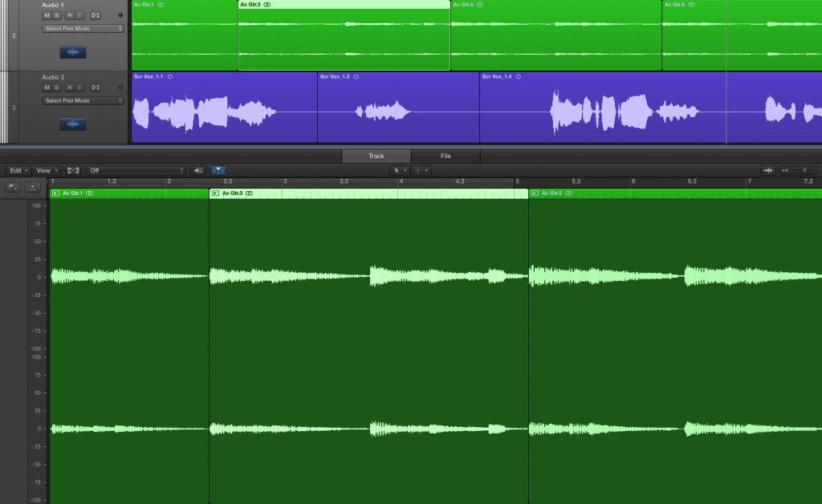Screen dimensions: 822x504
Task: Enable input monitoring on Audio 3
Action: coord(79,87)
